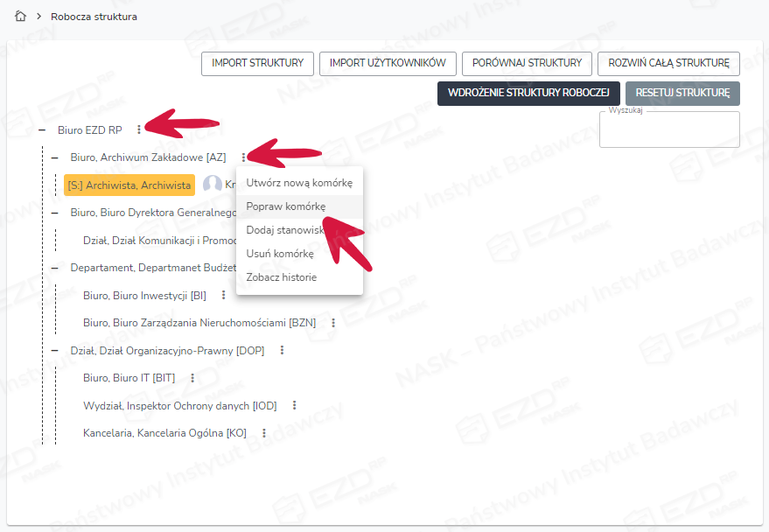Click the Wyszukaj search field

point(669,131)
